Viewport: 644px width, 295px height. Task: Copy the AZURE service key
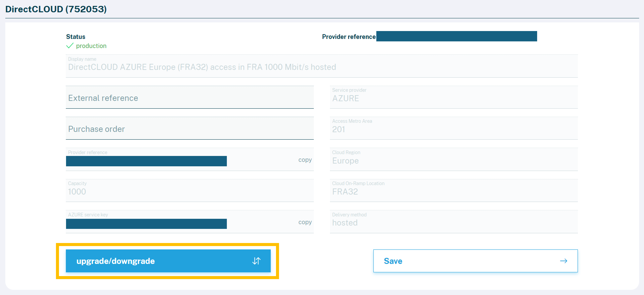point(305,222)
